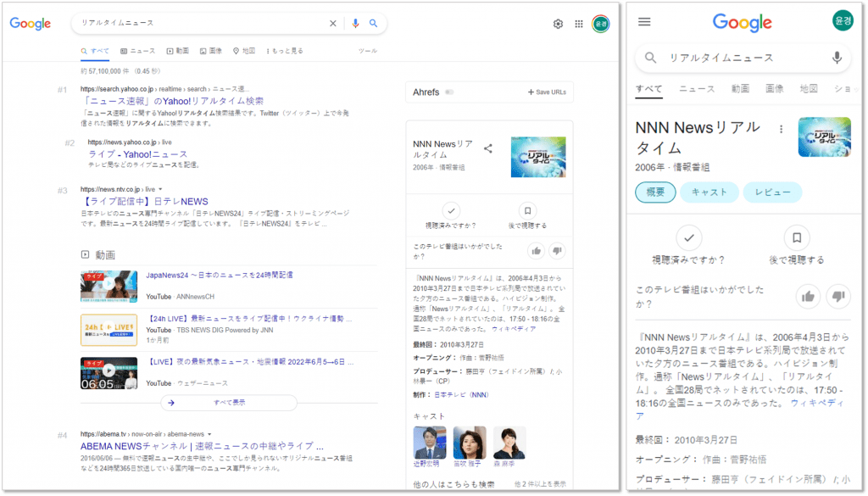Click 森麻季 cast photo

pos(509,443)
